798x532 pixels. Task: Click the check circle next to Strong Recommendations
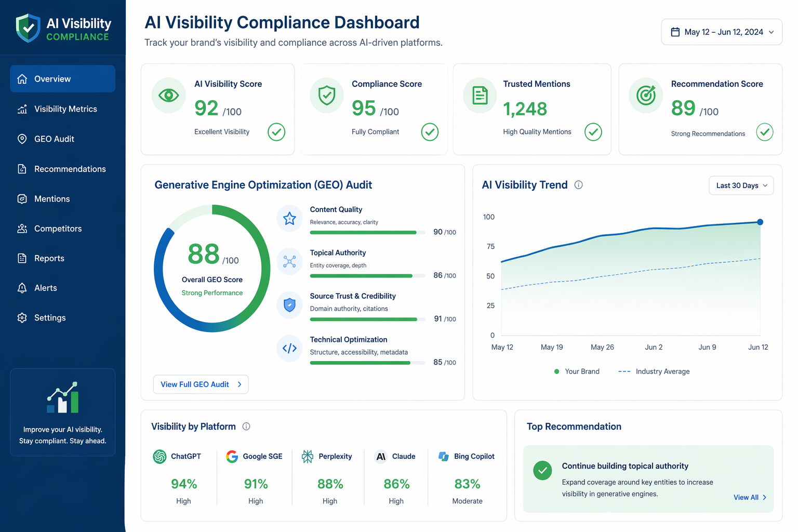[x=765, y=132]
